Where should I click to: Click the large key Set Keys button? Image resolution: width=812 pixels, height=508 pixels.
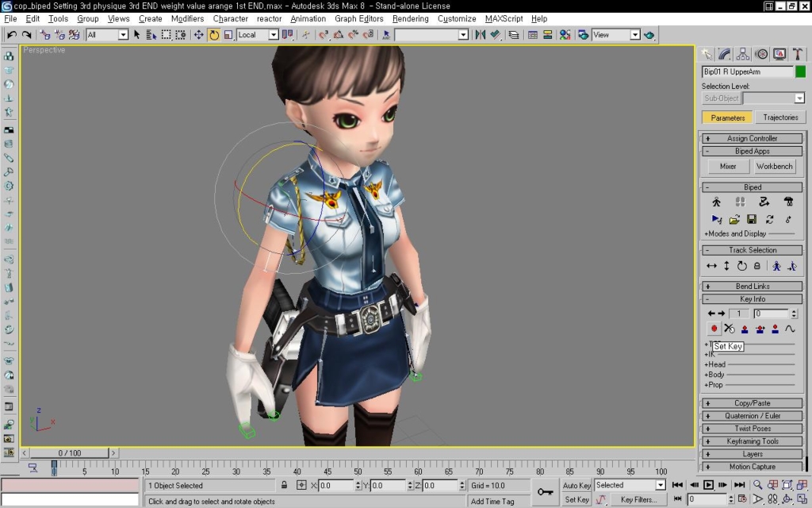coord(545,492)
